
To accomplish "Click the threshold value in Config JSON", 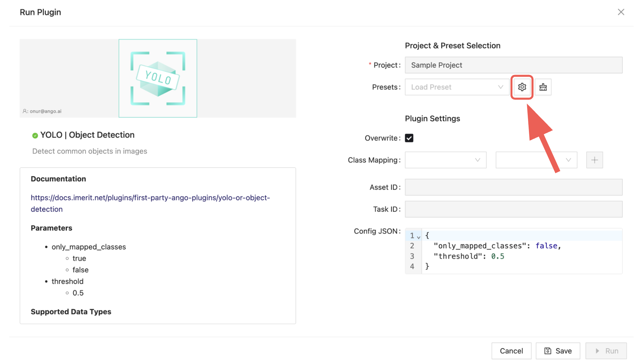I will click(497, 256).
